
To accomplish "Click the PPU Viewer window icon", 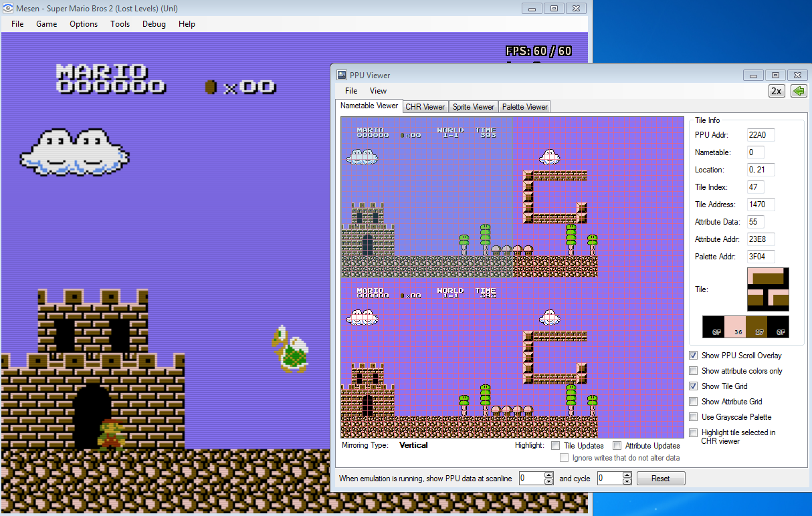I will [x=341, y=76].
